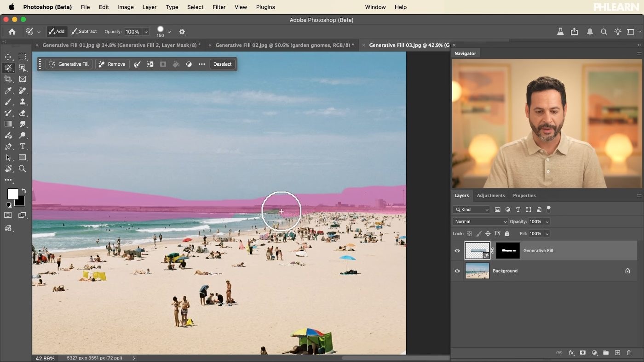
Task: Open the Normal blend mode dropdown
Action: pos(480,221)
